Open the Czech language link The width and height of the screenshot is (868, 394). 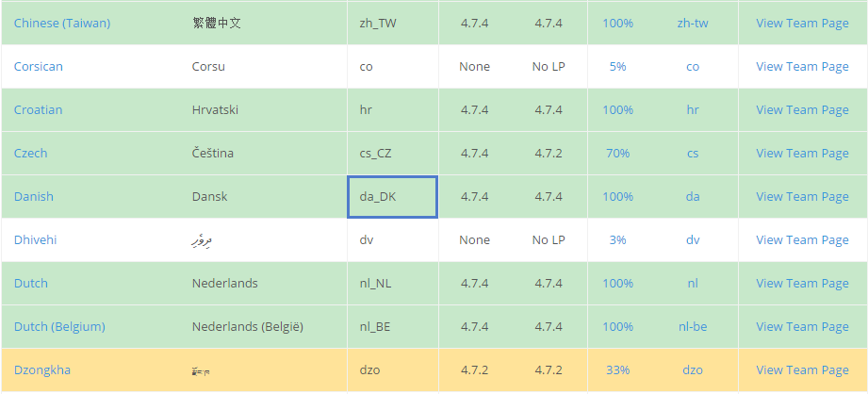click(30, 154)
